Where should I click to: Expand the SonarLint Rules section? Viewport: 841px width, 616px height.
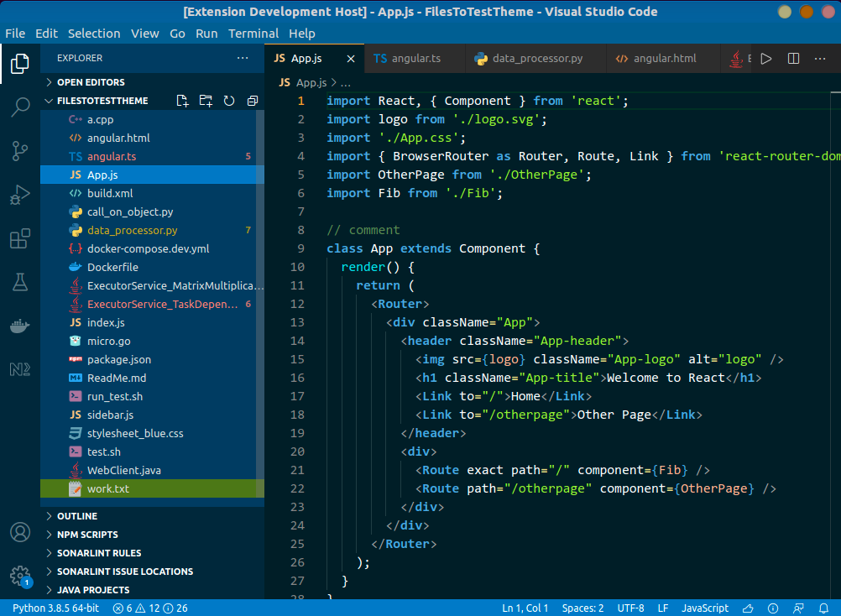coord(152,553)
